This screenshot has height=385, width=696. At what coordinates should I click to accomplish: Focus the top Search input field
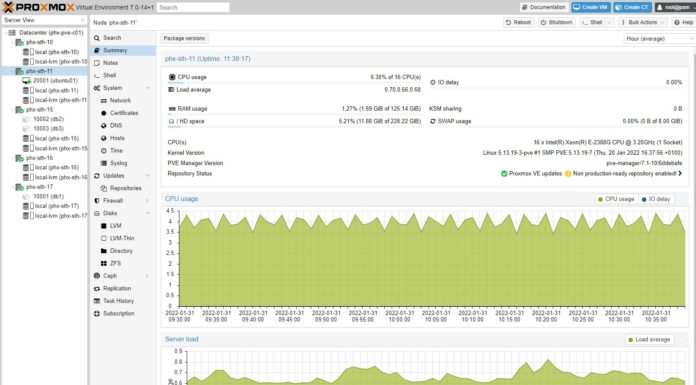194,8
